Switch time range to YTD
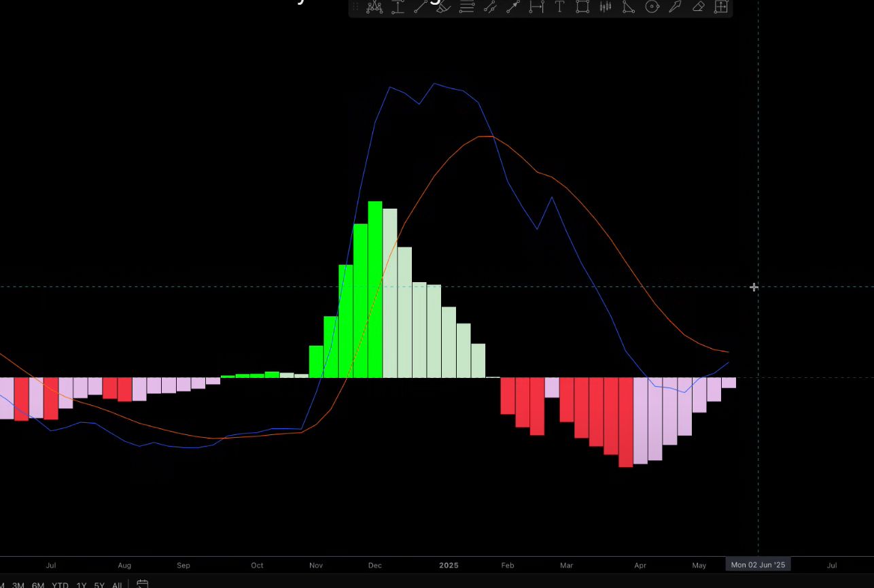 click(x=60, y=585)
